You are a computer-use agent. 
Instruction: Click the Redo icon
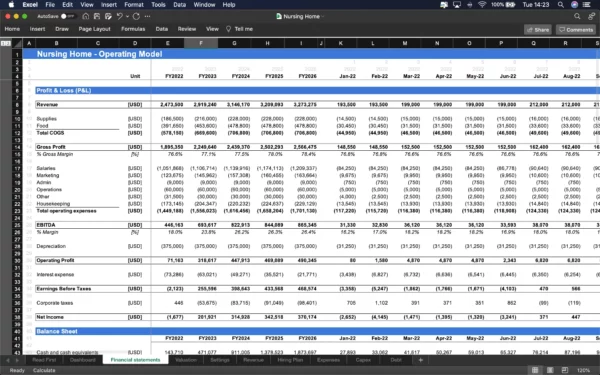[136, 16]
